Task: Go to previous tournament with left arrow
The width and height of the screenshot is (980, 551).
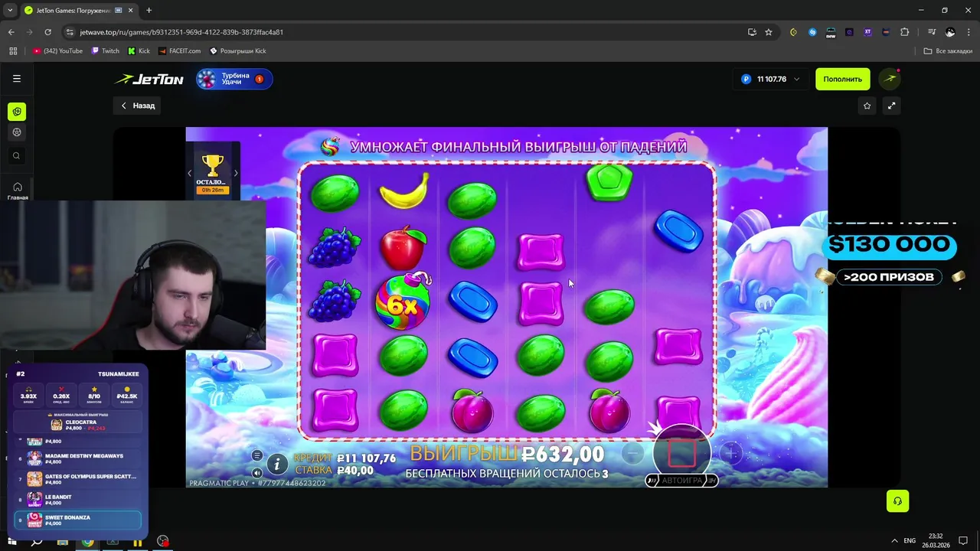Action: click(189, 174)
